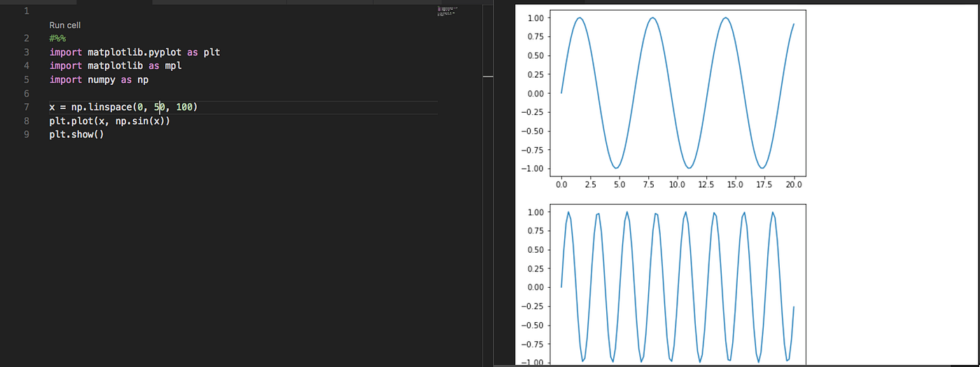The image size is (980, 367).
Task: Select line number 9 in the gutter
Action: tap(26, 134)
